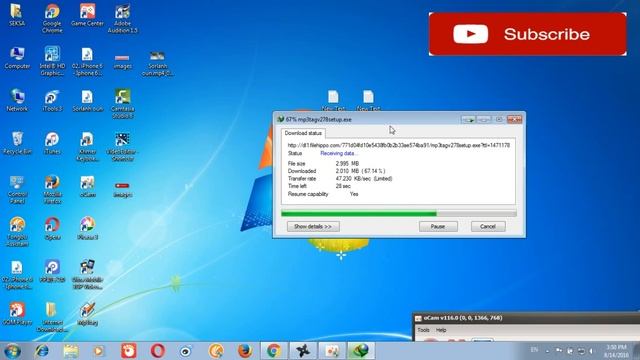Open Camtasia Studio 8 shortcut

click(x=122, y=104)
